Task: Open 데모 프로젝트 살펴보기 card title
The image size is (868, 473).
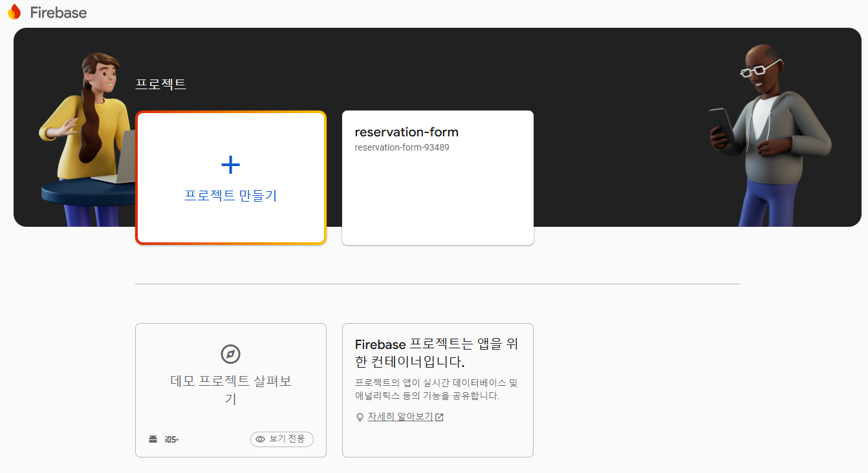Action: coord(231,390)
